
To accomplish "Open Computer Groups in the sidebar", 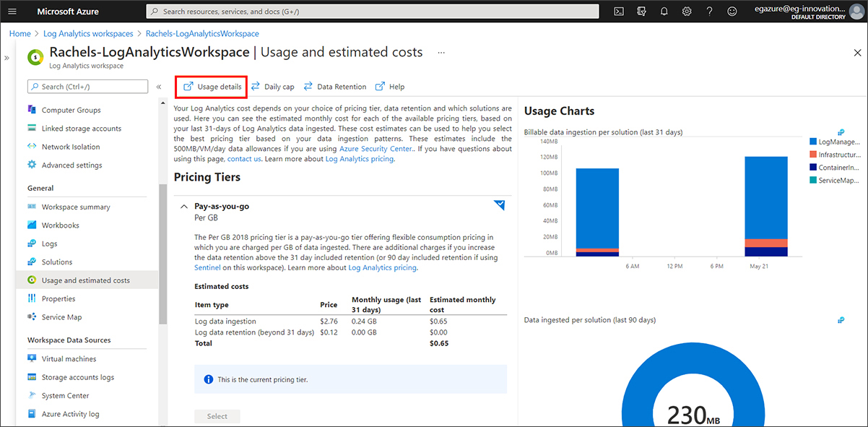I will coord(71,110).
